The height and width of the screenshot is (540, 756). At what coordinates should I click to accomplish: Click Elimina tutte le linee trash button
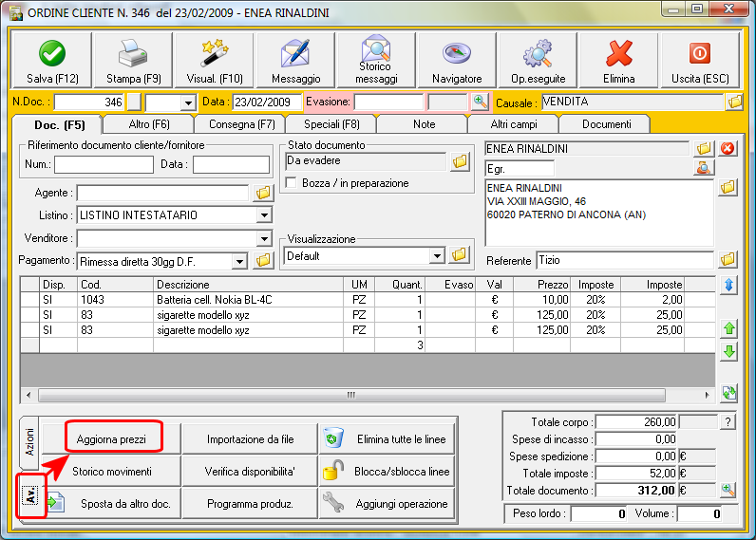coord(387,439)
